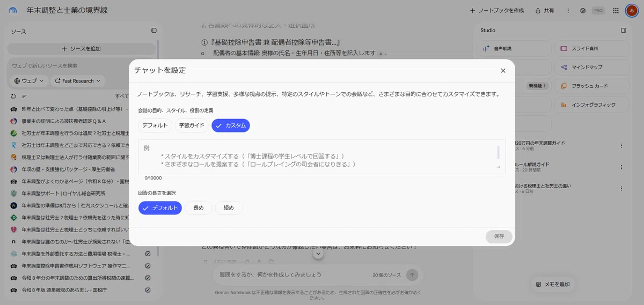The image size is (644, 305).
Task: Open フラッシュ カード in Studio
Action: (x=592, y=86)
